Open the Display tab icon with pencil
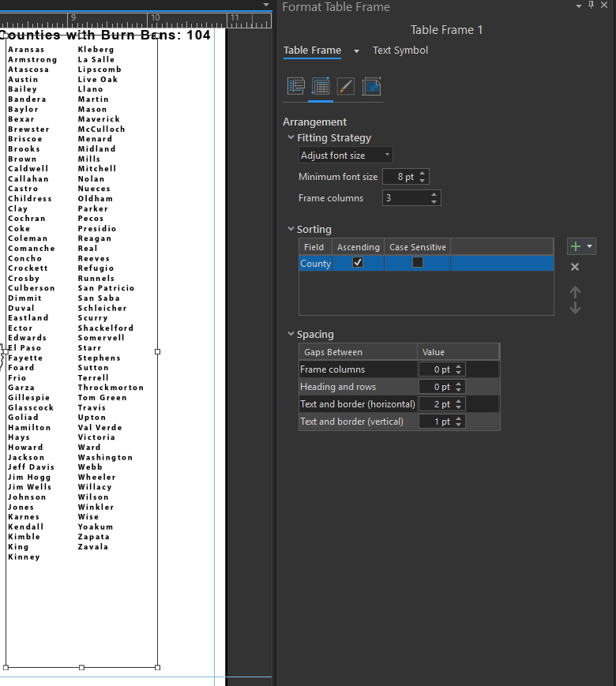 [x=345, y=86]
